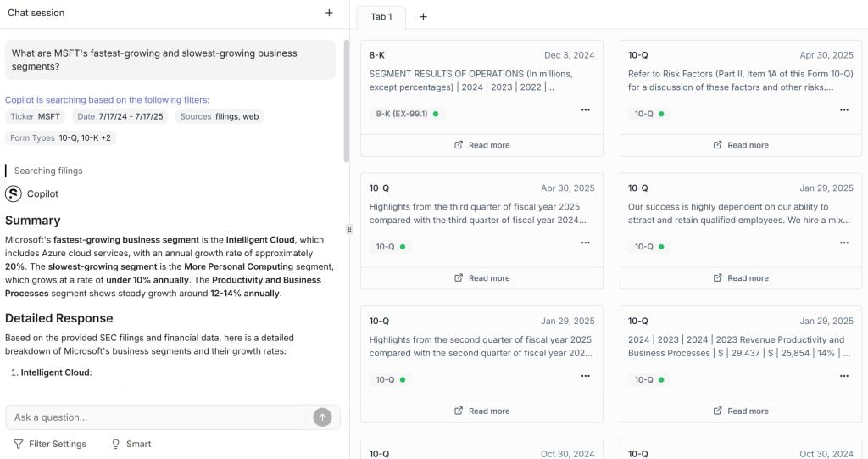Click Read more on Apr 30 third quarter highlights card
Viewport: 868px width, 459px height.
481,278
